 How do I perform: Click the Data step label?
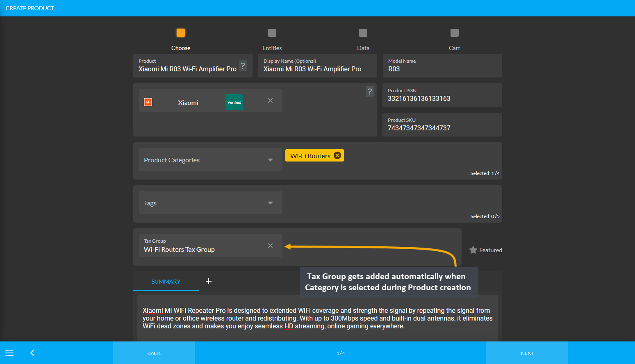pyautogui.click(x=363, y=48)
